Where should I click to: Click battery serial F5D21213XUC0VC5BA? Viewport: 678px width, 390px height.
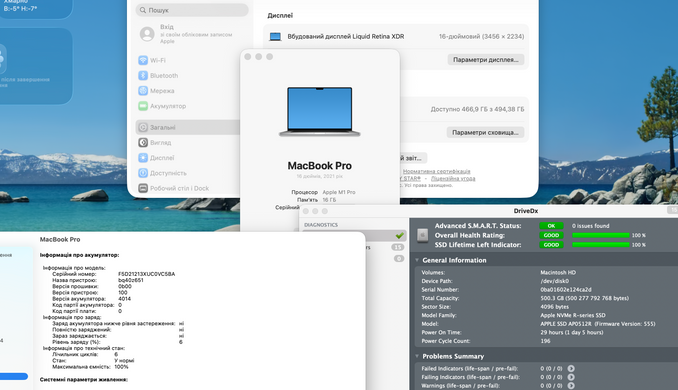point(147,274)
